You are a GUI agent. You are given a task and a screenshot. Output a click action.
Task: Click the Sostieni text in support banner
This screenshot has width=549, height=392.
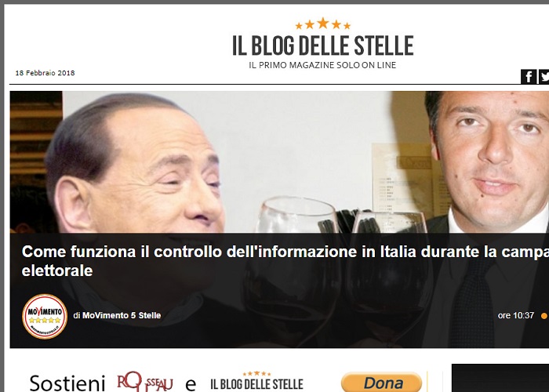point(67,383)
